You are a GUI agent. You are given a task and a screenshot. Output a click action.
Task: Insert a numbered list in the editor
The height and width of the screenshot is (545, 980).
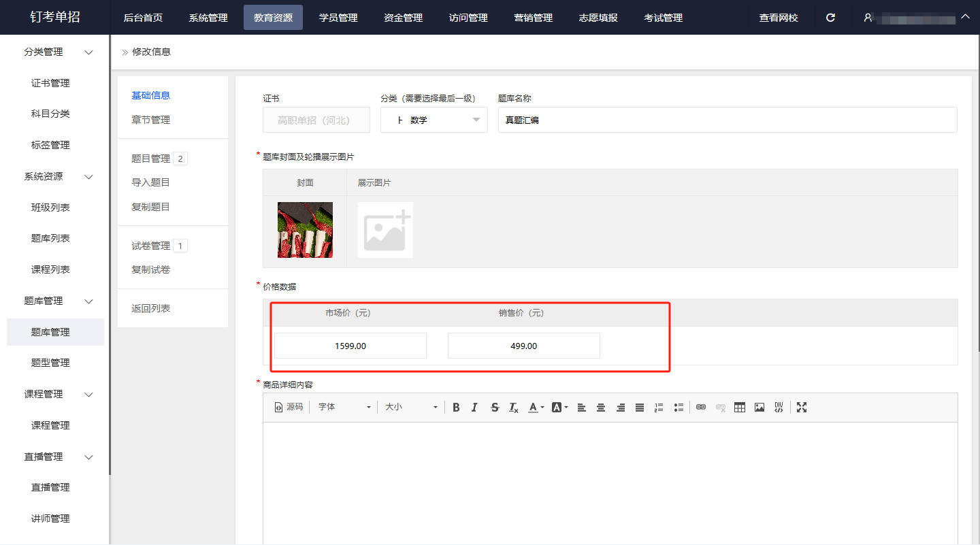659,407
